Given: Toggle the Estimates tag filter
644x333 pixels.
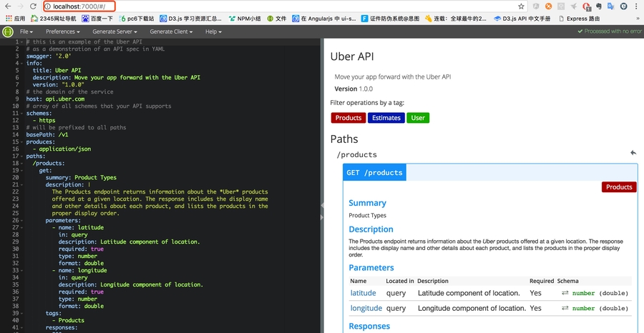Looking at the screenshot, I should (x=386, y=118).
